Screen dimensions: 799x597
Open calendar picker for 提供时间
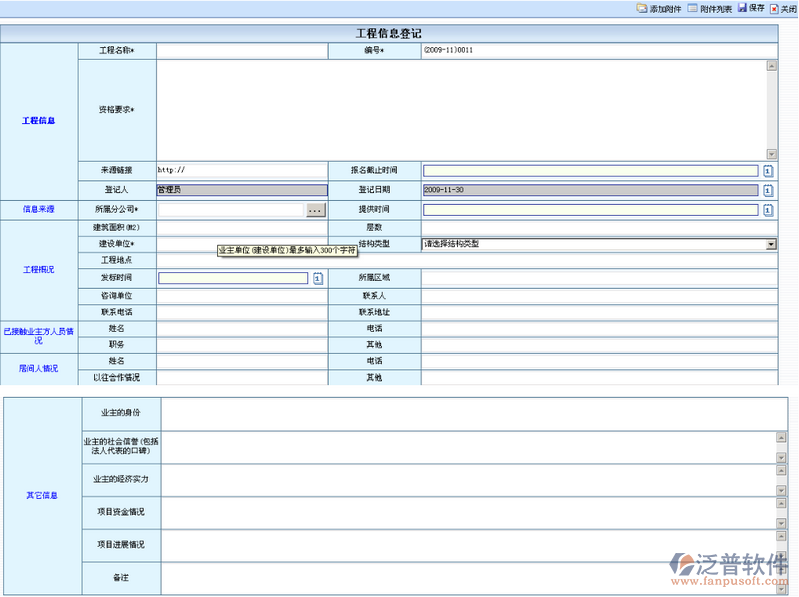[768, 210]
